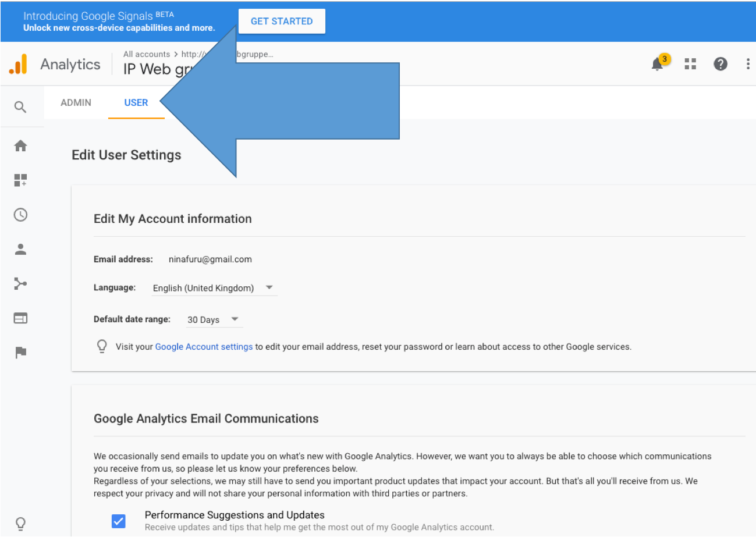Open Acquisition arrows icon
This screenshot has width=756, height=537.
point(20,284)
